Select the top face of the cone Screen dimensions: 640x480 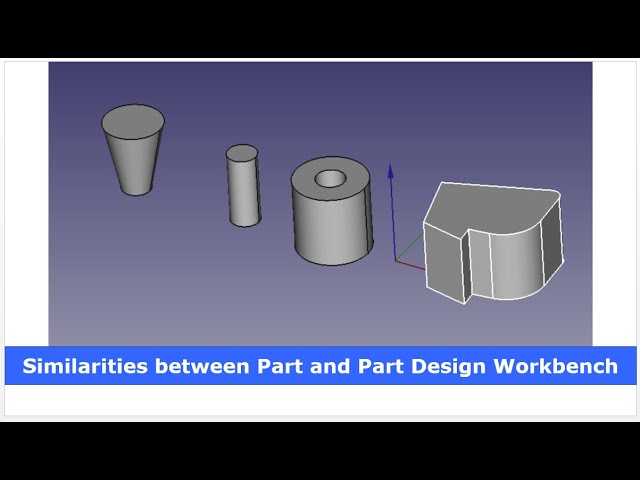coord(133,120)
